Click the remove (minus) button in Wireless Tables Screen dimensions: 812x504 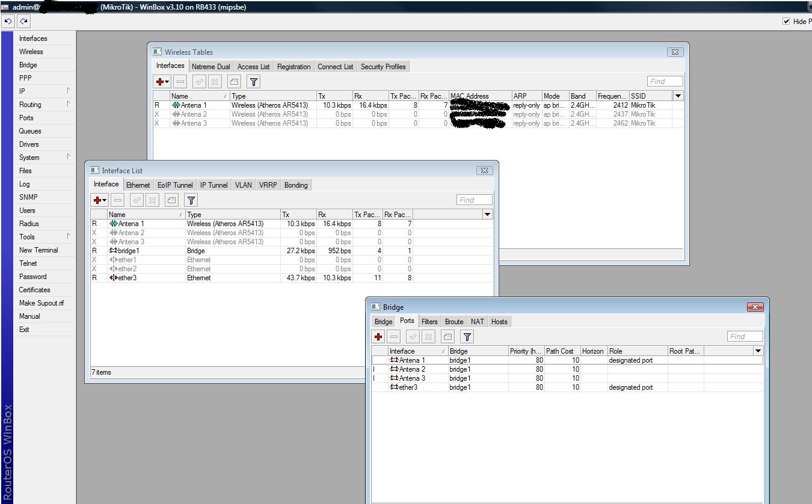pyautogui.click(x=180, y=82)
